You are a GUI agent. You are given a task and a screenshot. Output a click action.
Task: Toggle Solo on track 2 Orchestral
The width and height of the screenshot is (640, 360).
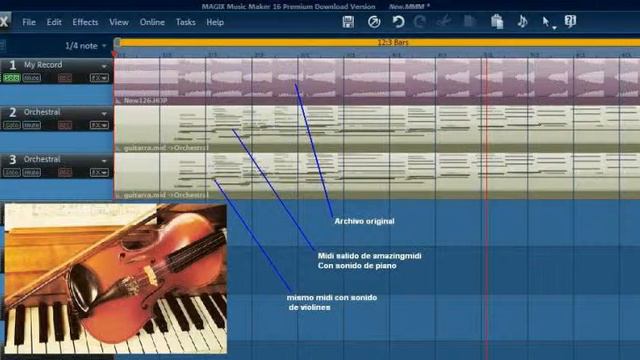tap(11, 125)
